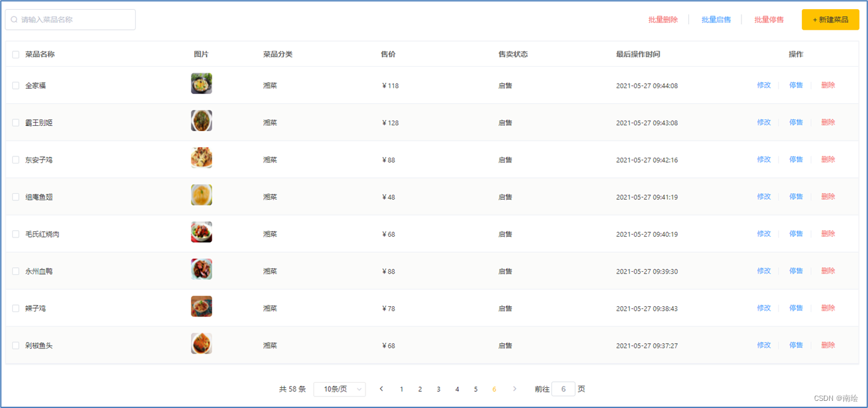Image resolution: width=868 pixels, height=408 pixels.
Task: Edit the 剁椒鱼头 dish
Action: [763, 345]
